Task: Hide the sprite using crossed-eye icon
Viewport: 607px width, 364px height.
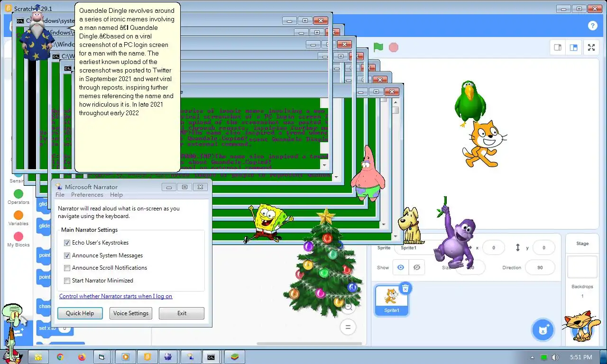Action: (417, 267)
